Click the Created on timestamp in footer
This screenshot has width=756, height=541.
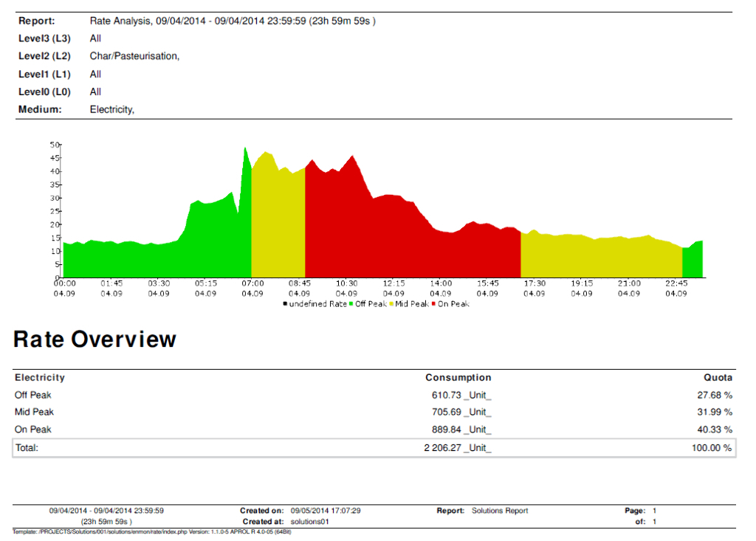tap(326, 511)
